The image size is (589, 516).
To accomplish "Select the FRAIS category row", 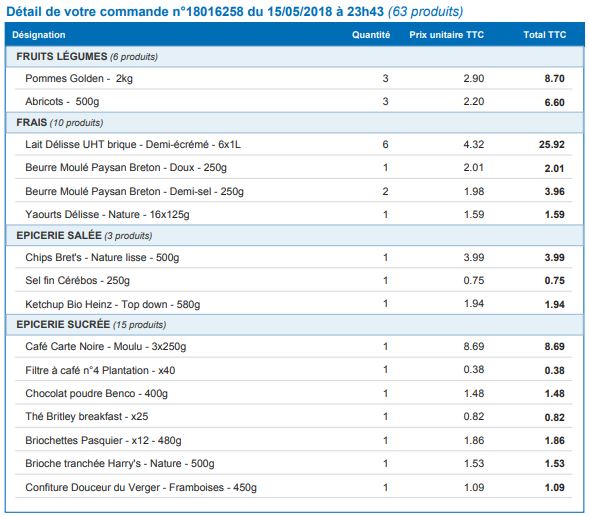I will [x=295, y=122].
